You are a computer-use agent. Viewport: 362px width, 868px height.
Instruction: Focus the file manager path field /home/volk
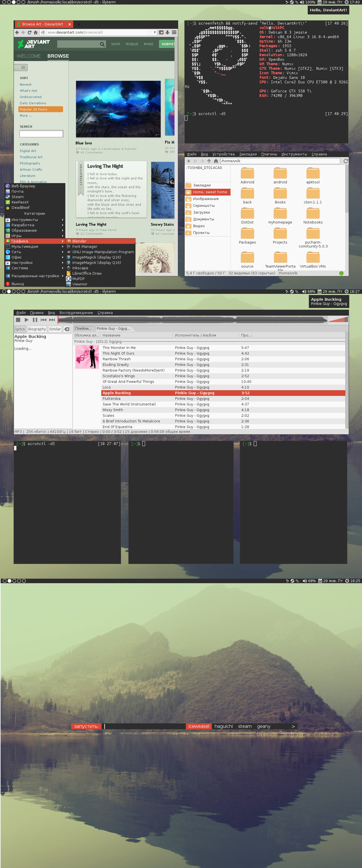[280, 161]
